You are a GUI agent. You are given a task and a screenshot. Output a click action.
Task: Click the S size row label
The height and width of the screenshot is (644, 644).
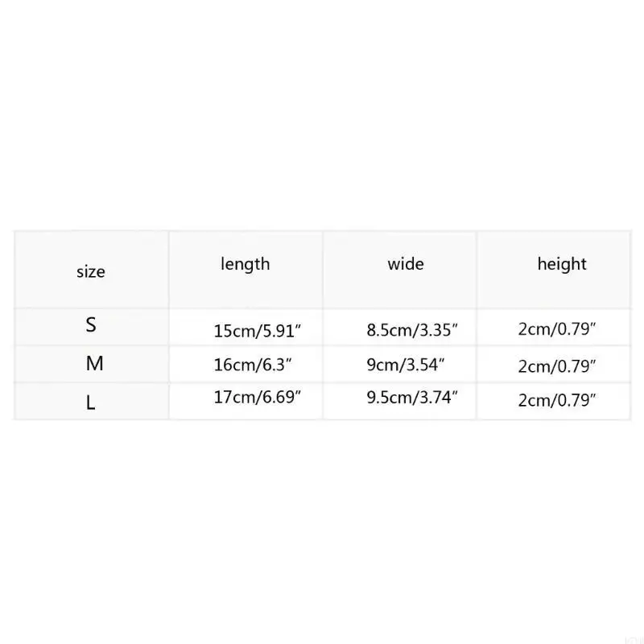click(x=91, y=326)
